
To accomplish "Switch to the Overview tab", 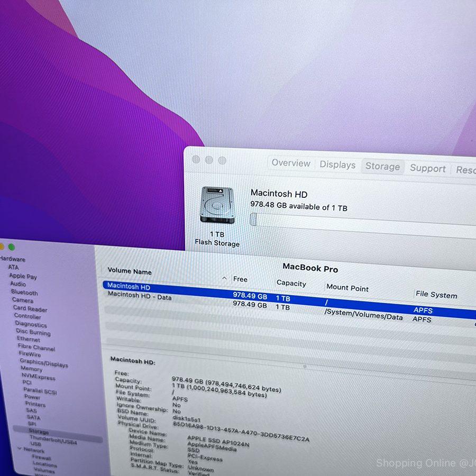I will [291, 163].
